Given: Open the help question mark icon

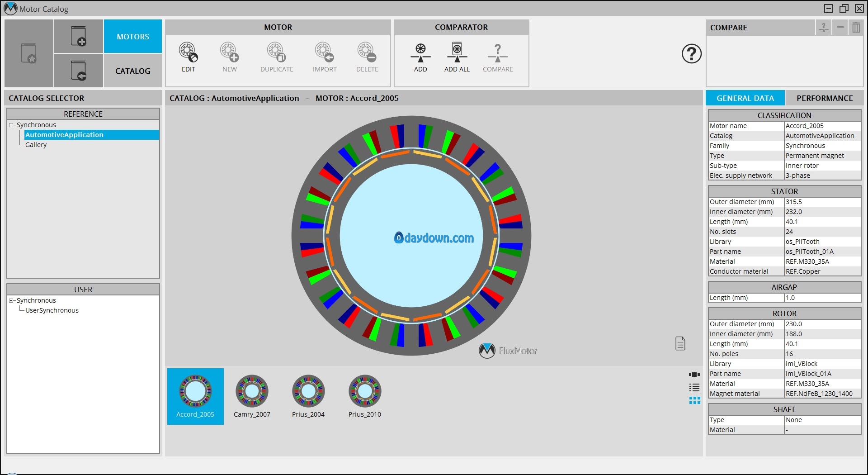Looking at the screenshot, I should click(691, 54).
